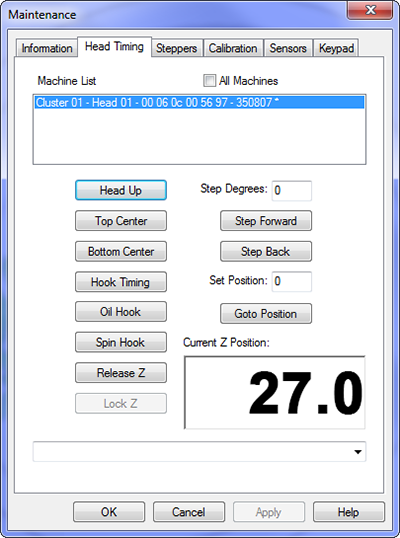Click Release Z button
This screenshot has height=538, width=400.
point(121,373)
